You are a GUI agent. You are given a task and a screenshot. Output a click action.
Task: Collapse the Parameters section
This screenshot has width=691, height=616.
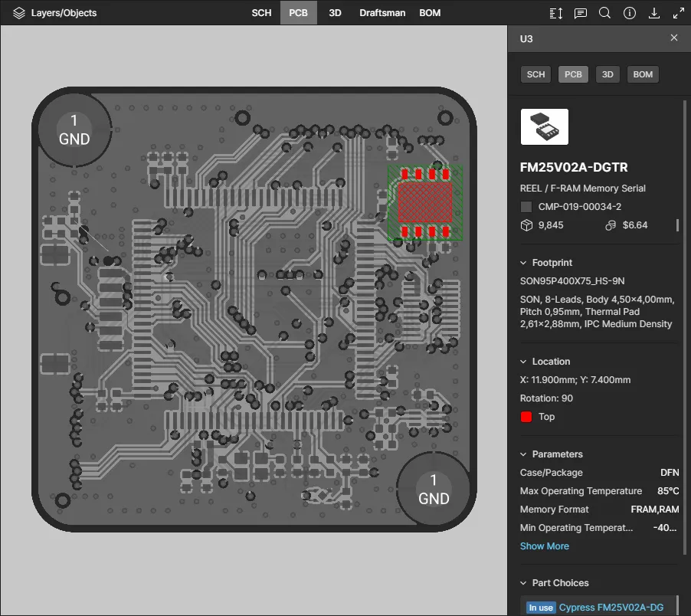point(524,454)
